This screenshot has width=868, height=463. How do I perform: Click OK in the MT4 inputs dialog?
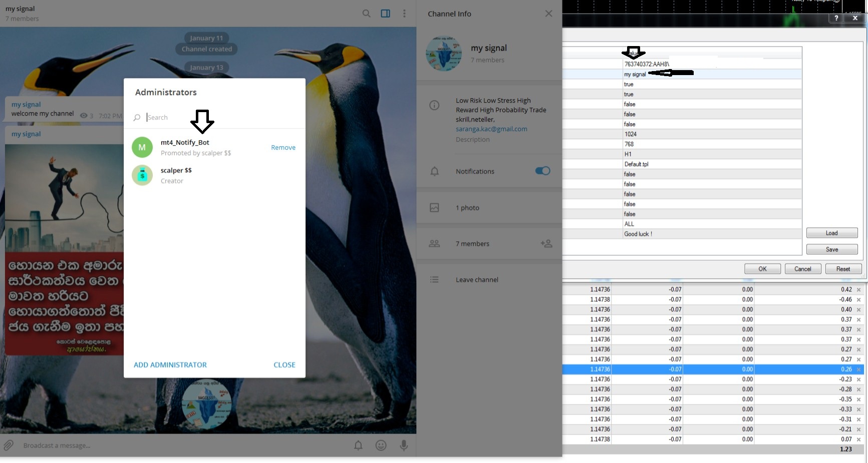click(762, 269)
